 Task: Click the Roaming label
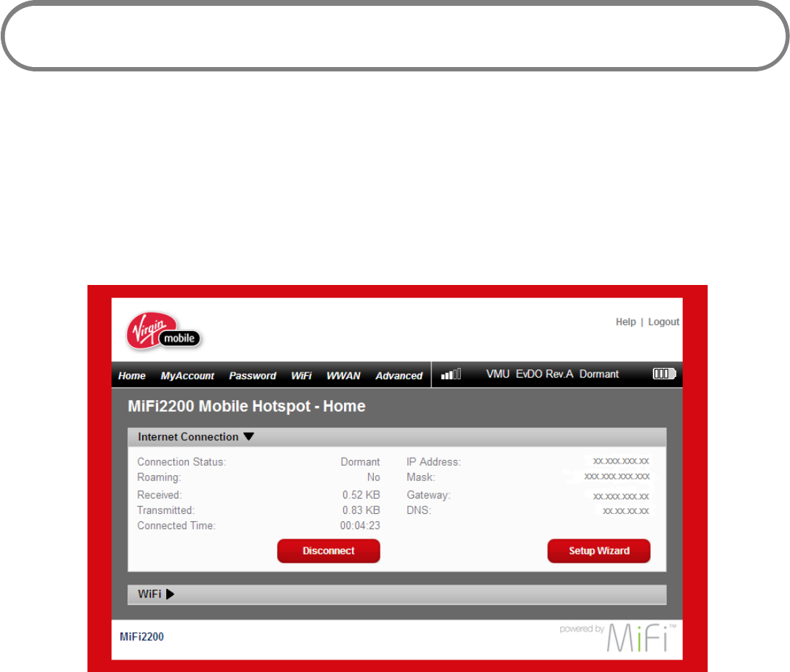coord(159,477)
